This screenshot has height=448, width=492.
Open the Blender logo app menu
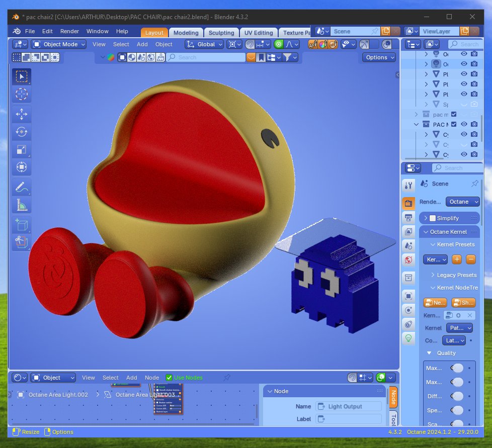16,31
